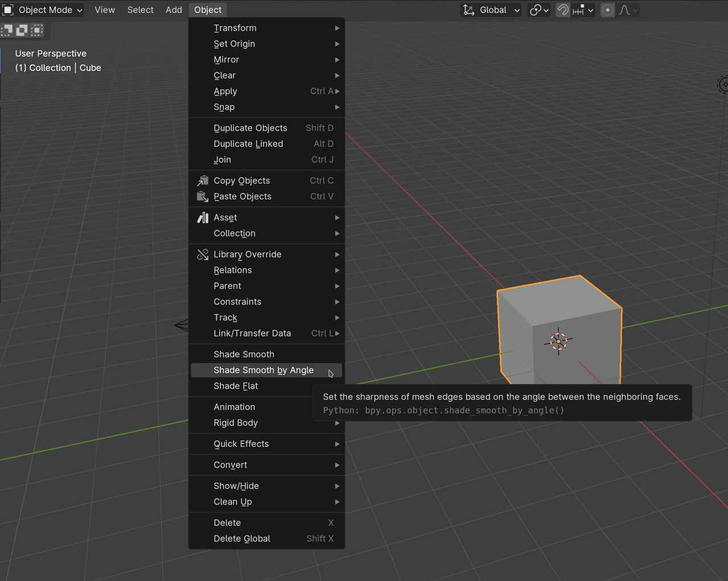
Task: Open the Select menu
Action: point(140,10)
